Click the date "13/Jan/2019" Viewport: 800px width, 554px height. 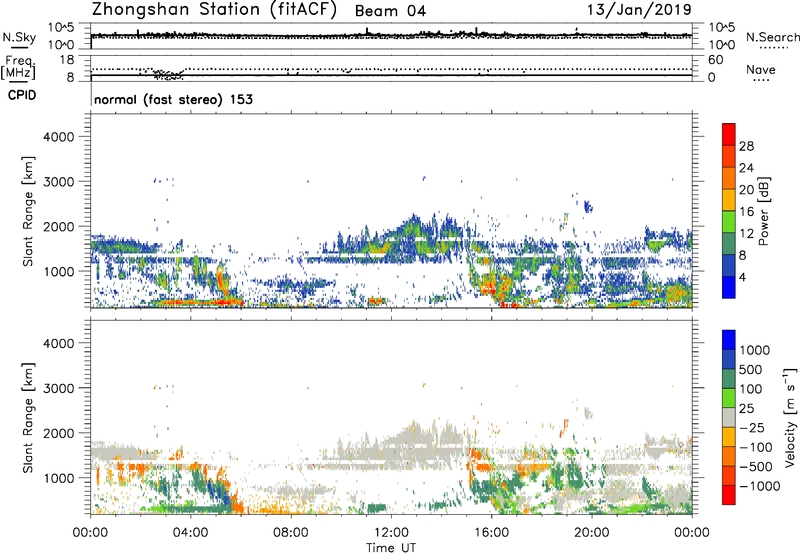tap(639, 9)
